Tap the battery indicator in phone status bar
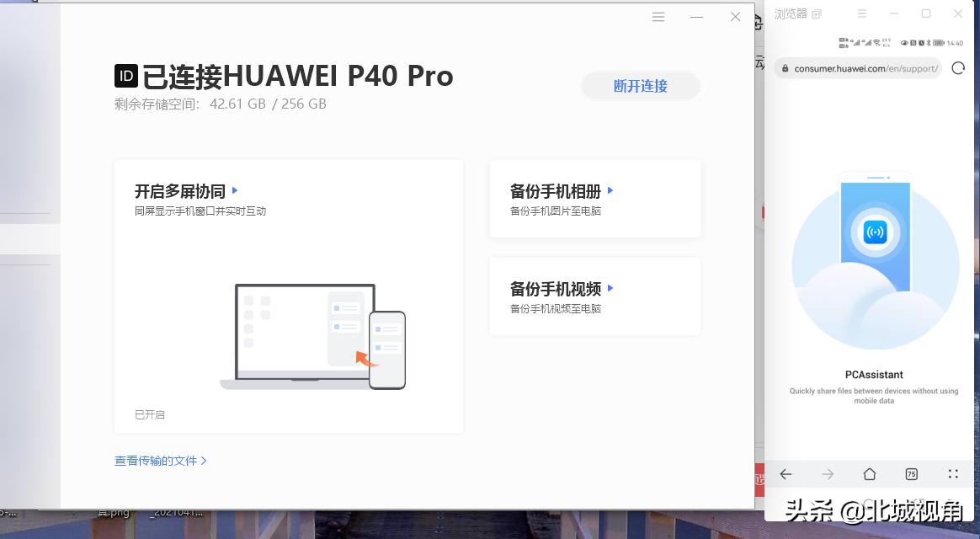This screenshot has height=539, width=980. (936, 42)
